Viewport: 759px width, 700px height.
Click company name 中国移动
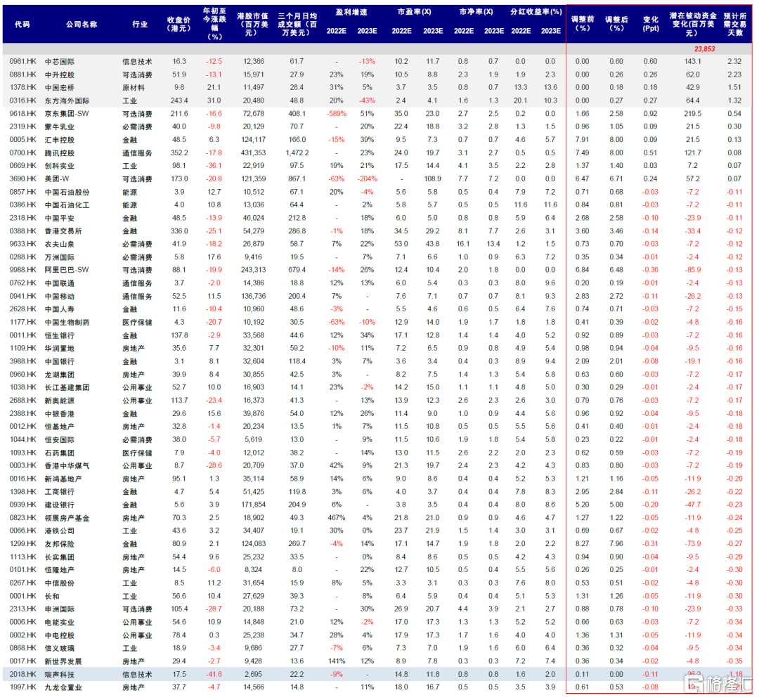click(60, 297)
